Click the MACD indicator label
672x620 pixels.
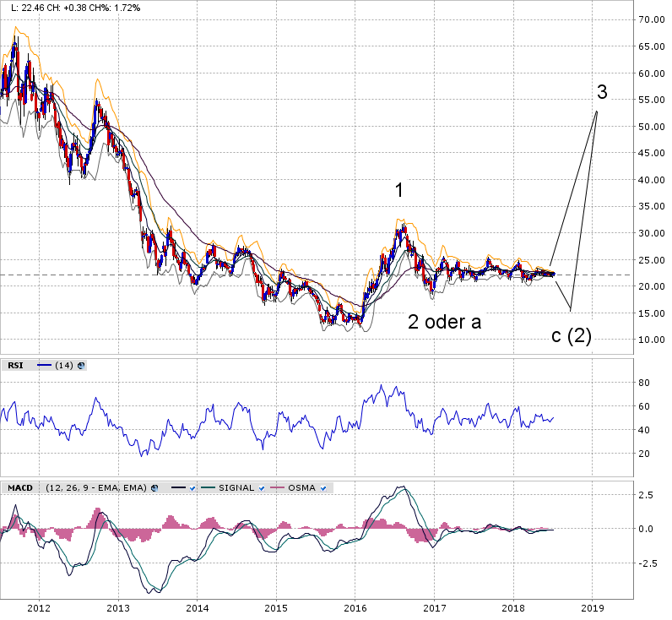(20, 488)
